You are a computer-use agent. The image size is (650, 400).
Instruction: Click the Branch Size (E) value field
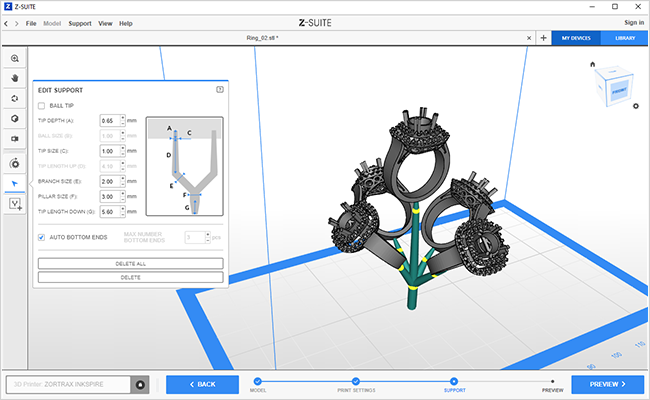pyautogui.click(x=110, y=182)
